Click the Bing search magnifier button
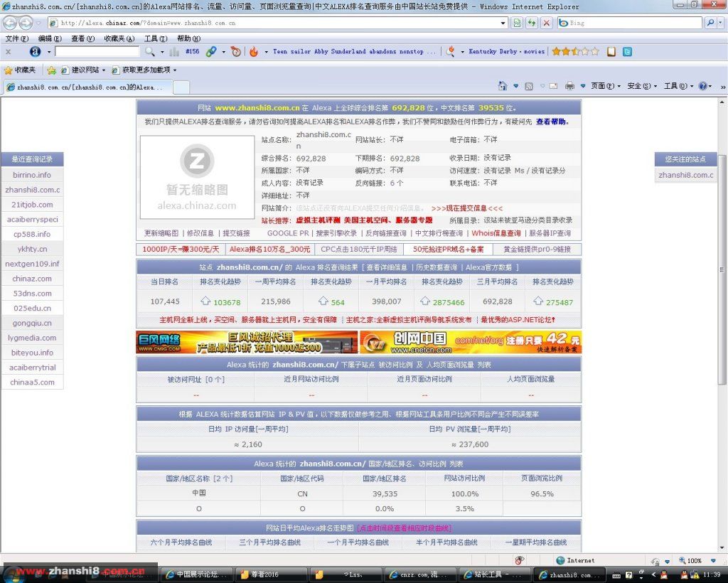Image resolution: width=728 pixels, height=583 pixels. coord(710,23)
